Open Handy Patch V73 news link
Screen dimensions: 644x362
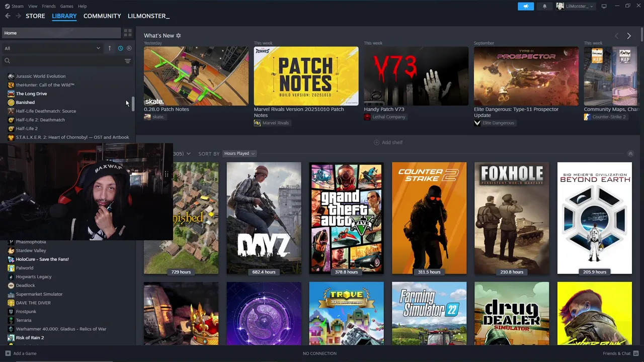384,109
